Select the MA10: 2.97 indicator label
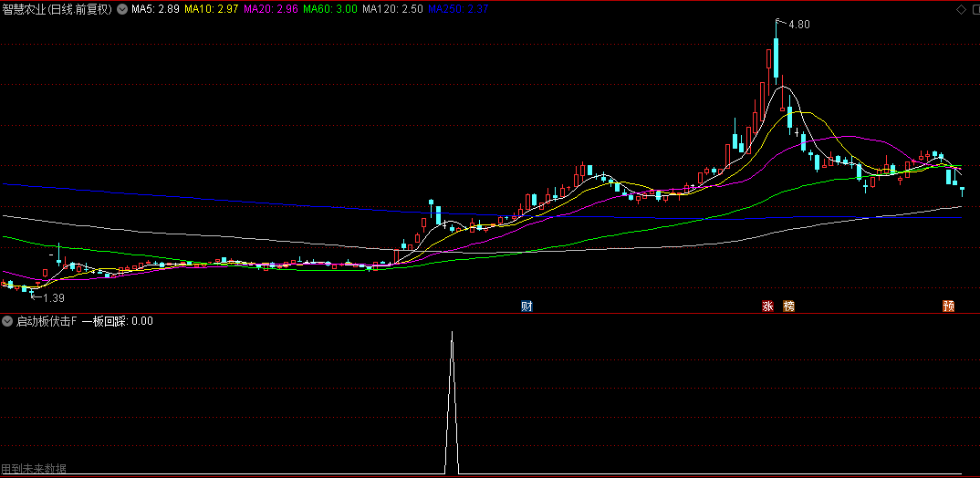The height and width of the screenshot is (478, 980). [x=212, y=9]
